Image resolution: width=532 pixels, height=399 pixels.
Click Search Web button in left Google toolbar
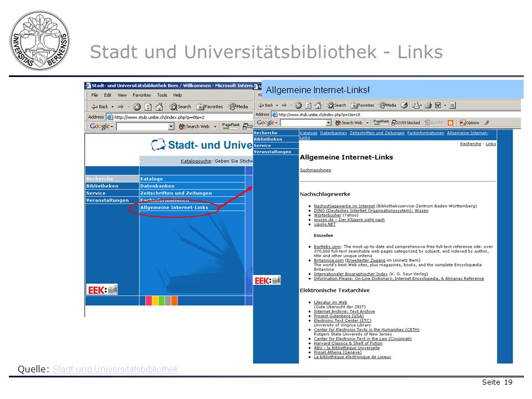pyautogui.click(x=194, y=126)
